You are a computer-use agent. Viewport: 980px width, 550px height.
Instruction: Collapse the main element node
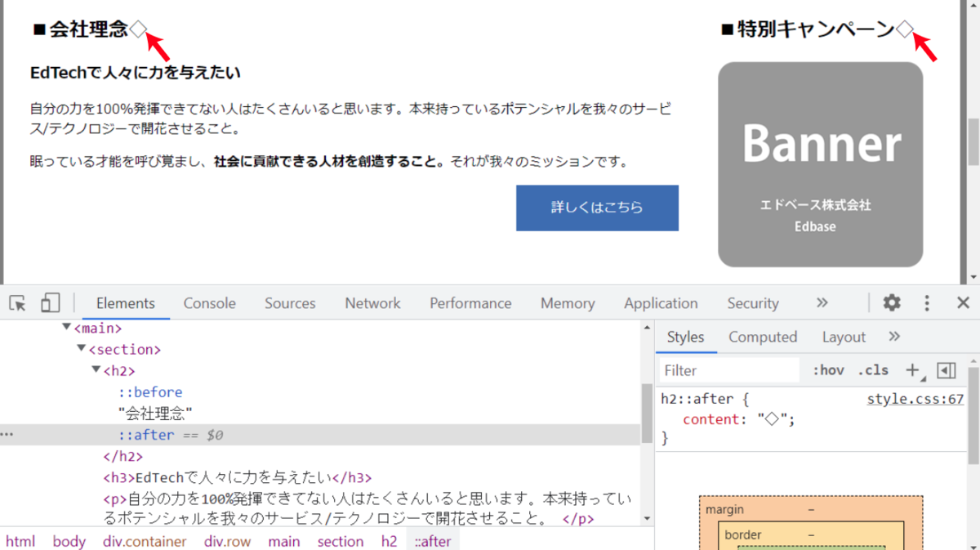[x=67, y=329]
